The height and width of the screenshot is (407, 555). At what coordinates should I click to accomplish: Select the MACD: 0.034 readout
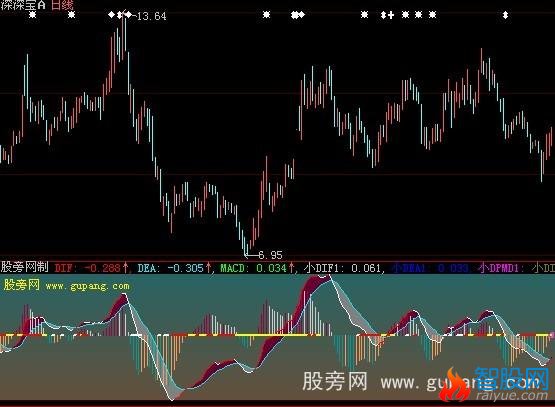click(253, 268)
